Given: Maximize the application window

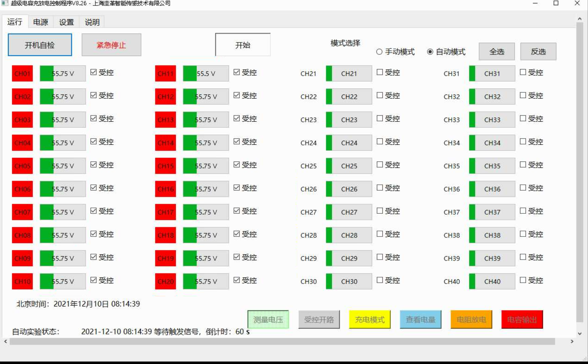Looking at the screenshot, I should [556, 3].
